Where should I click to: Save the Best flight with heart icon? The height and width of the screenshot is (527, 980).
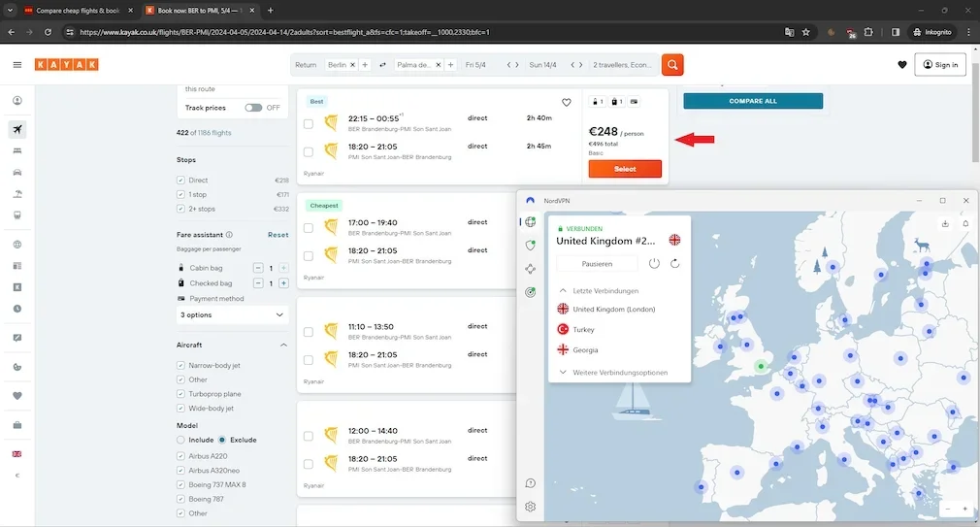click(x=567, y=102)
